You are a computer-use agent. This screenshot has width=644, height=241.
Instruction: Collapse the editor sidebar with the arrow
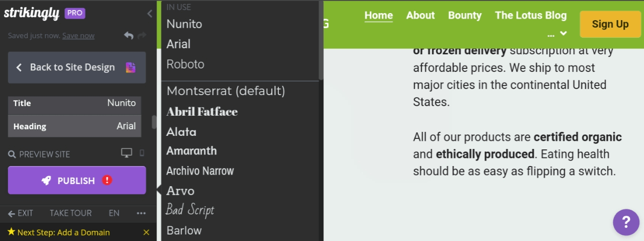(x=149, y=14)
